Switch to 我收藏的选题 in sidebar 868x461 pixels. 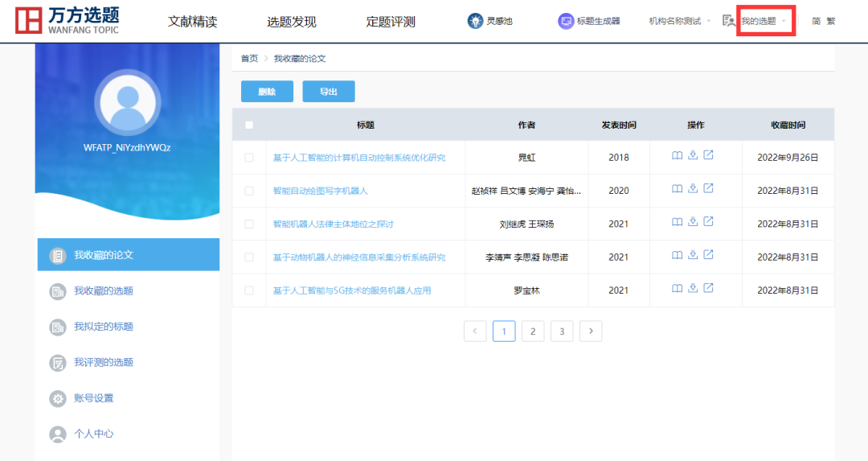tap(104, 290)
